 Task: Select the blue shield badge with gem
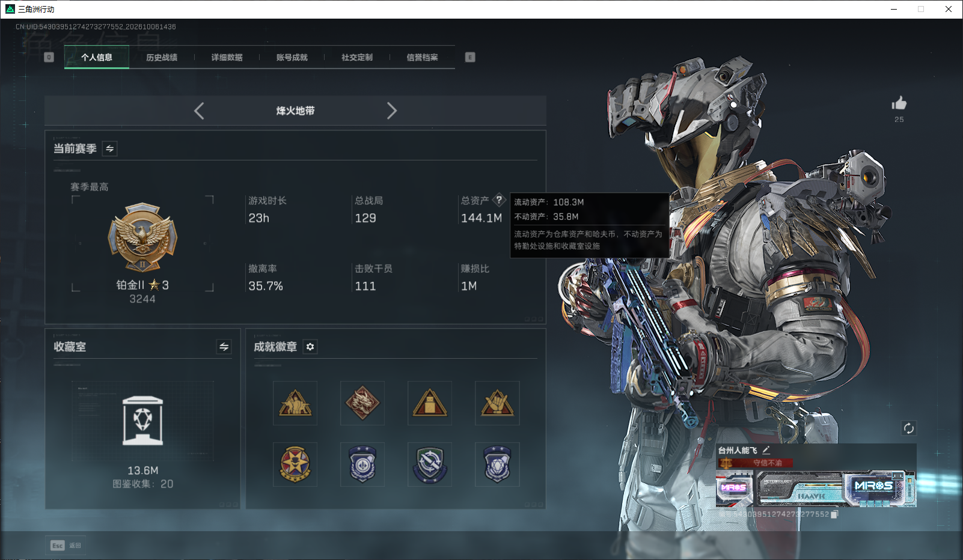coord(497,464)
